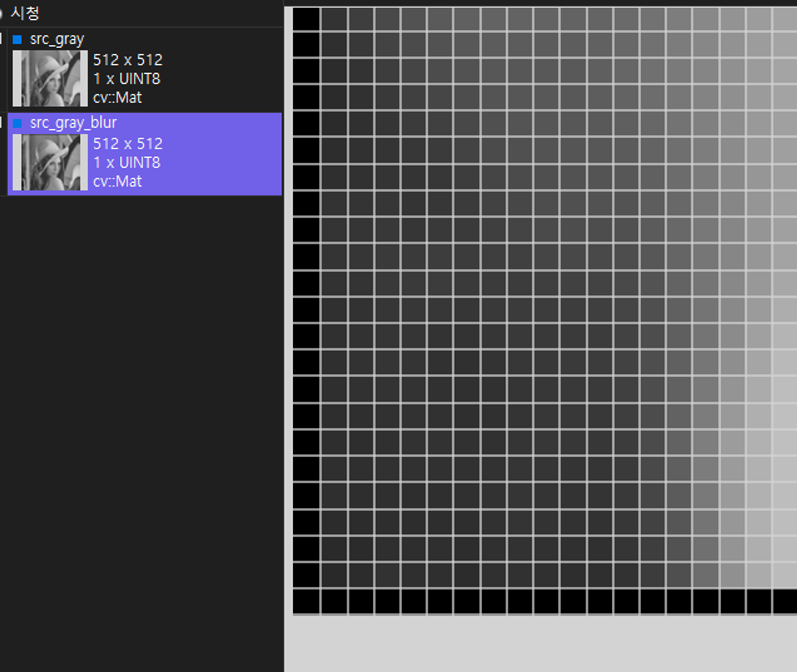Image resolution: width=797 pixels, height=672 pixels.
Task: Click the 1 x UINT8 text under src_gray
Action: coord(127,79)
